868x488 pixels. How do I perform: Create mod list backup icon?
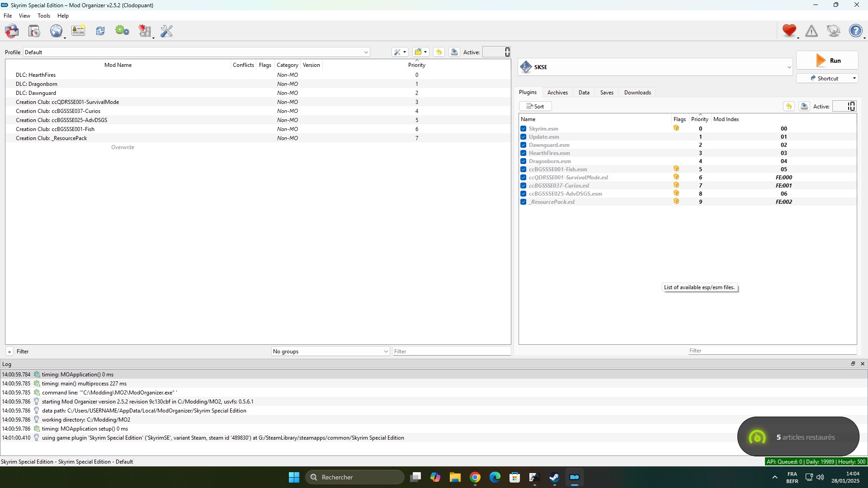[454, 52]
